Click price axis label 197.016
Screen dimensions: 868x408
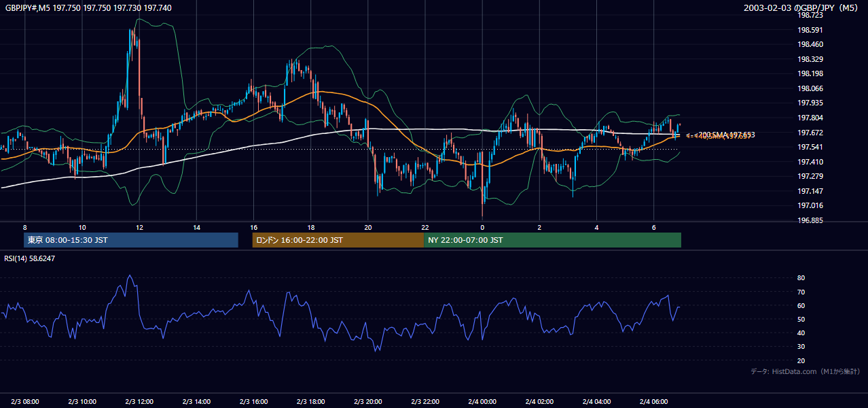(810, 205)
